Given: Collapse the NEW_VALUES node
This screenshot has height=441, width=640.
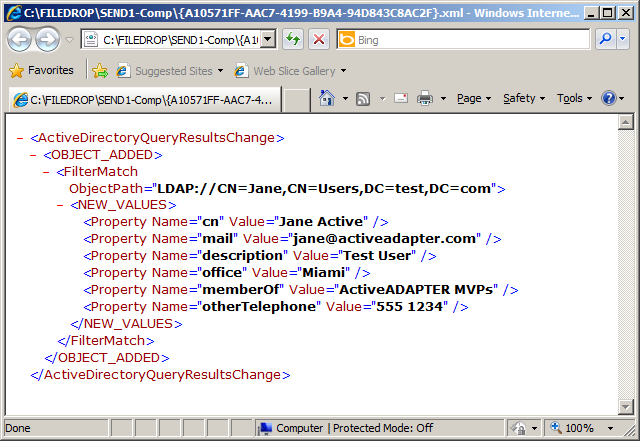Looking at the screenshot, I should coord(60,205).
